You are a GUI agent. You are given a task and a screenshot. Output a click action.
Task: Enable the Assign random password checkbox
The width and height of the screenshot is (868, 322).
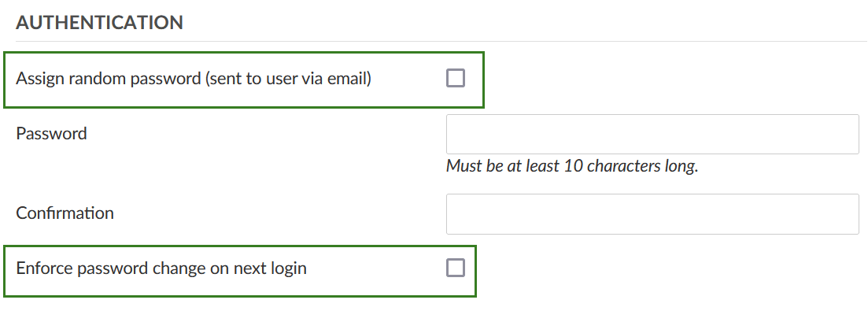pyautogui.click(x=456, y=78)
